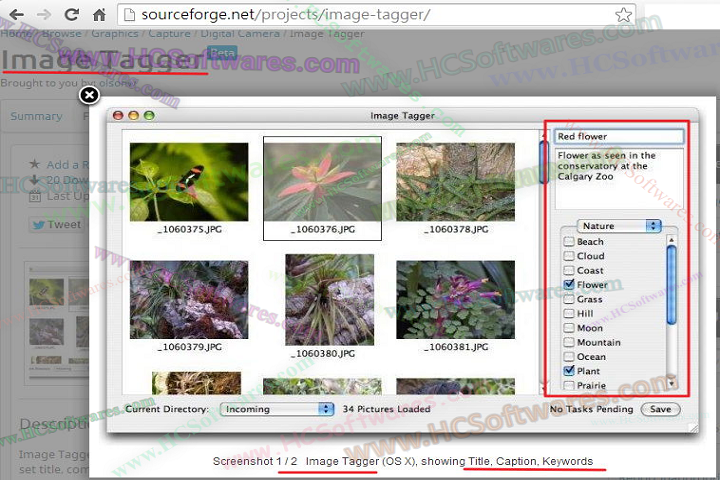Select thumbnail _1060379.JPG
The width and height of the screenshot is (720, 480).
coord(189,299)
